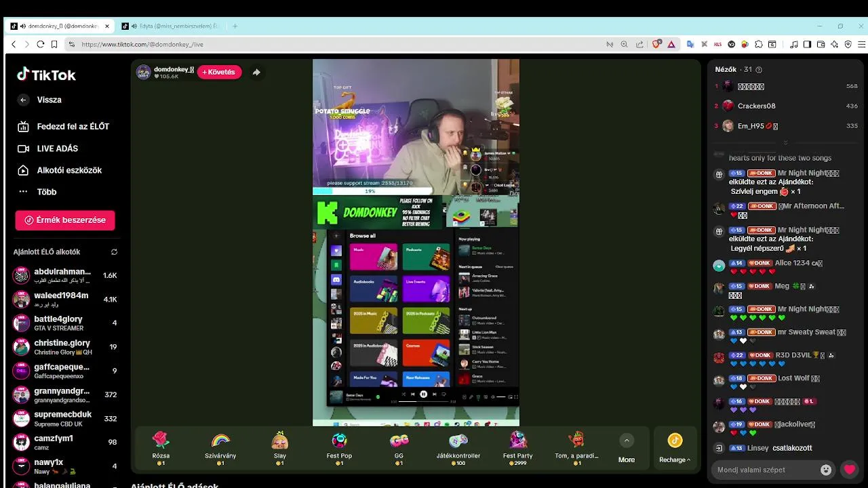Go back in browser history
The width and height of the screenshot is (868, 488).
tap(14, 44)
